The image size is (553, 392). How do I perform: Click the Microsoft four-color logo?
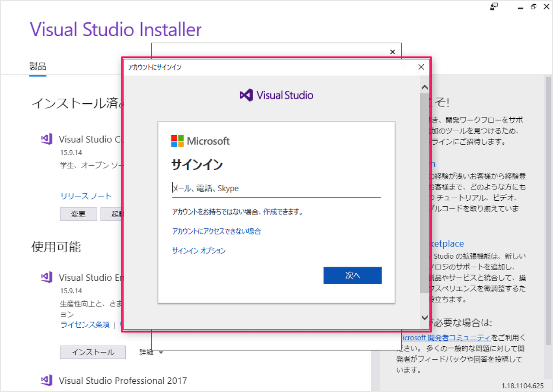coord(177,141)
